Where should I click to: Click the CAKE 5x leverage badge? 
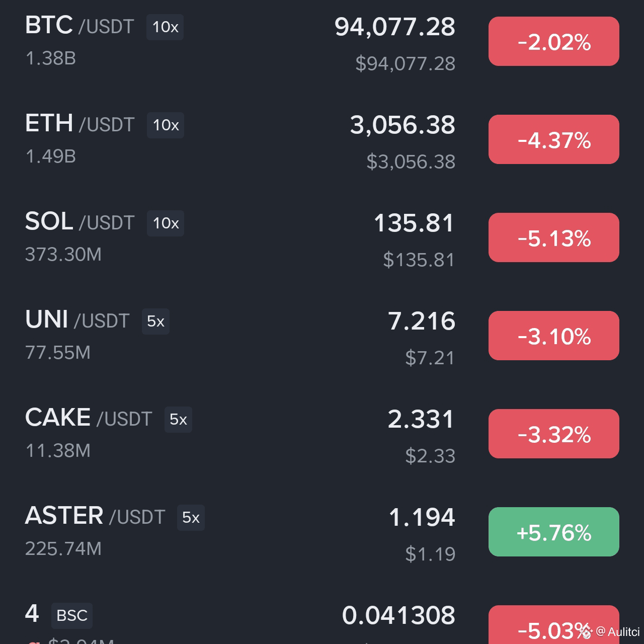click(x=178, y=420)
